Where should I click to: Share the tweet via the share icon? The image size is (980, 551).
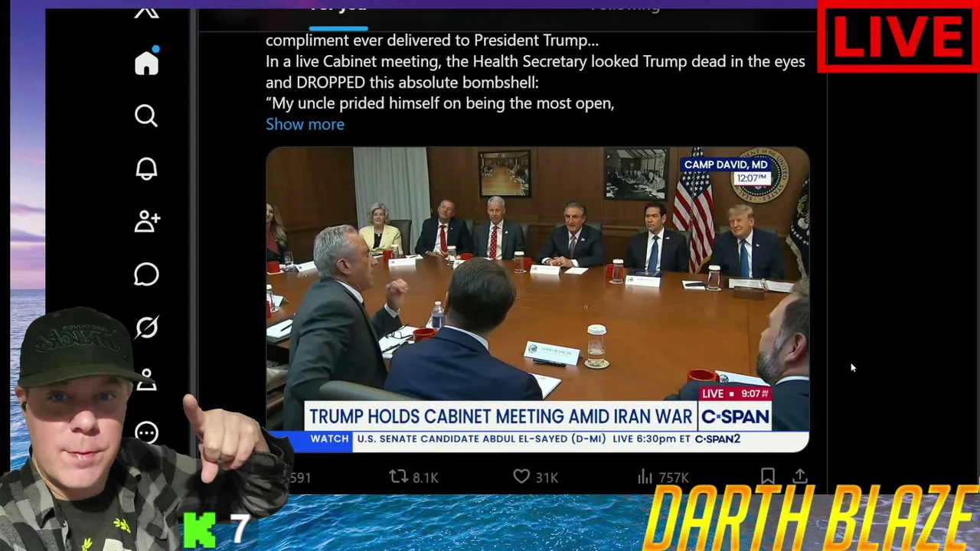pos(799,477)
